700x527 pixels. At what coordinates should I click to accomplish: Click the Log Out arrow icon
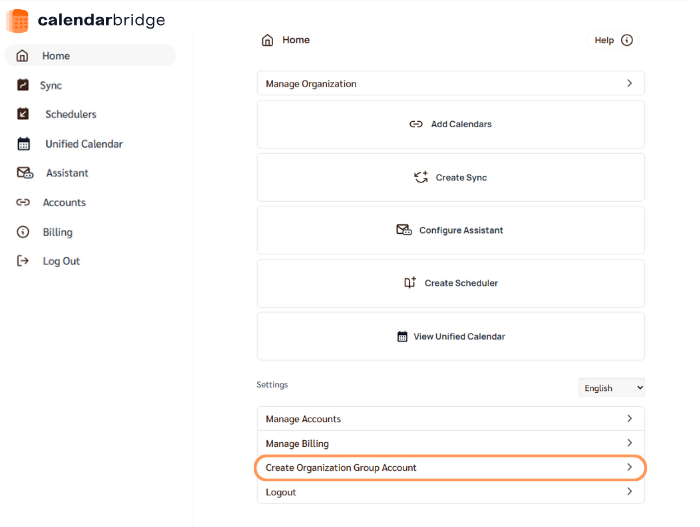(x=23, y=261)
